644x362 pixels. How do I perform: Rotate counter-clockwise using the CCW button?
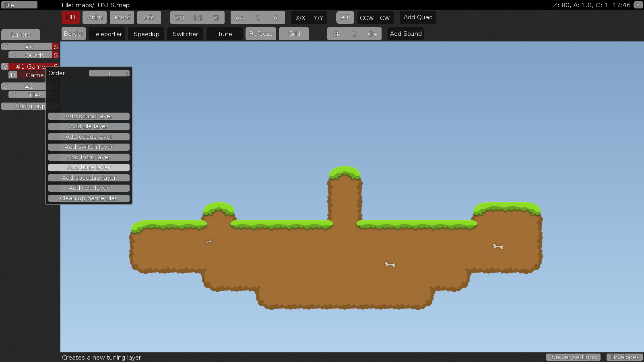(366, 18)
